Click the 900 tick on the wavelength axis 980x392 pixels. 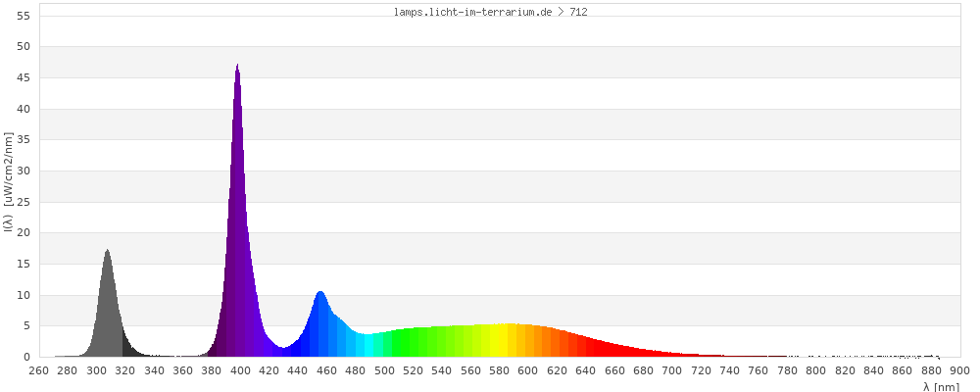tap(959, 370)
